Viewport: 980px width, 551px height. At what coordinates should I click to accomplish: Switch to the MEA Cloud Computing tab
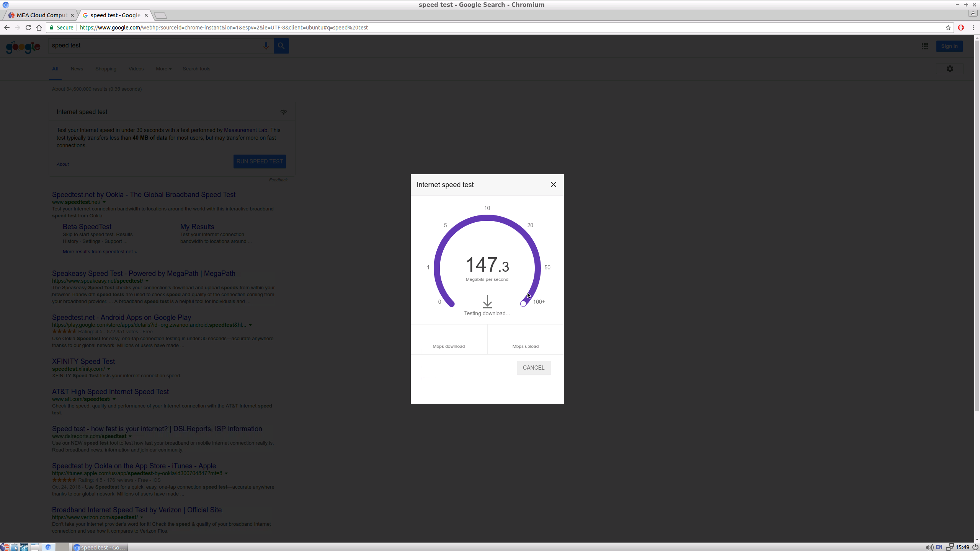pos(41,15)
